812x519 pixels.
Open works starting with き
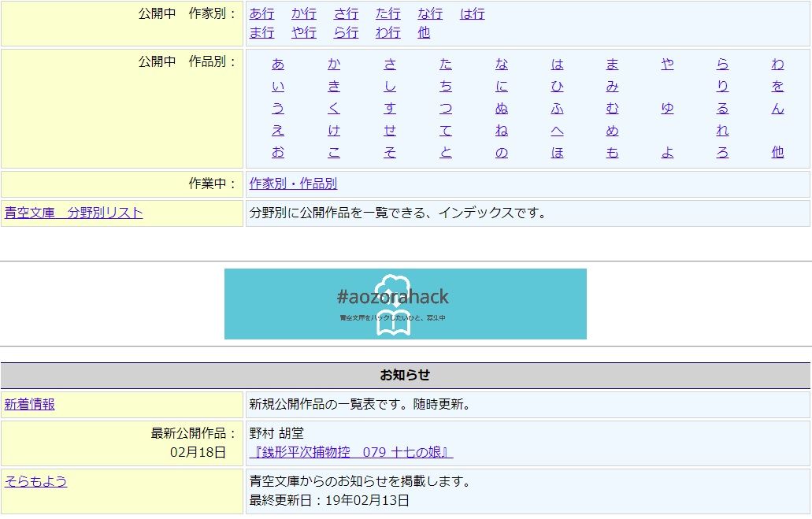[x=334, y=87]
